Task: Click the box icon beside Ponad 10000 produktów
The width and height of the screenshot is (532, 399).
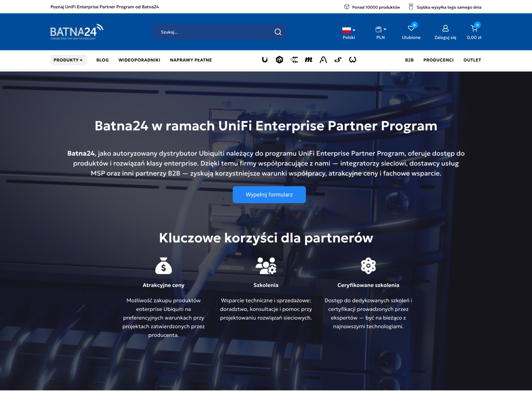Action: click(x=347, y=7)
